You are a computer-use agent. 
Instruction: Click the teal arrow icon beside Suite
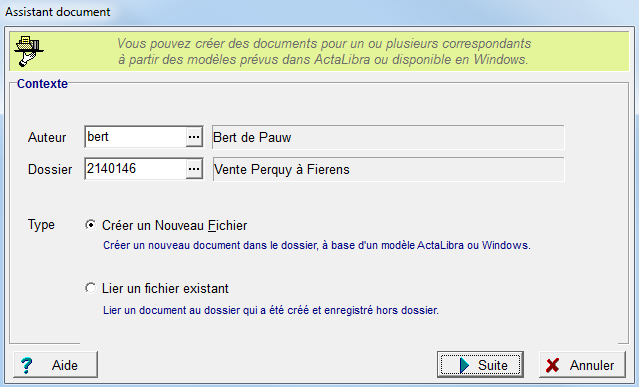coord(464,365)
